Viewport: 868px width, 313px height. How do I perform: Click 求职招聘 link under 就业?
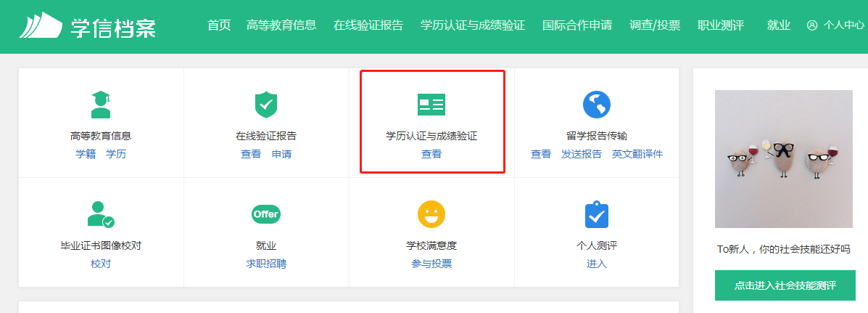click(266, 264)
